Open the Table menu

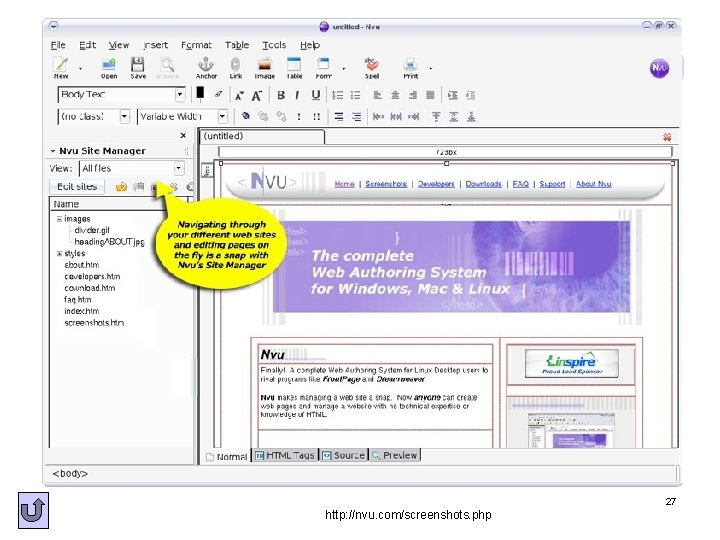(237, 45)
